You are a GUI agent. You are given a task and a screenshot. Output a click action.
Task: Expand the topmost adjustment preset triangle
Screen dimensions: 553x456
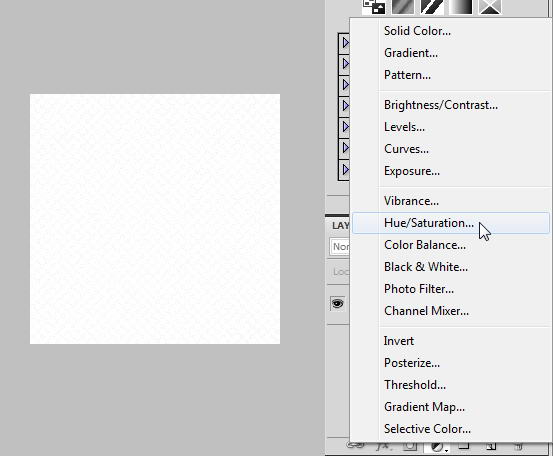[x=346, y=43]
